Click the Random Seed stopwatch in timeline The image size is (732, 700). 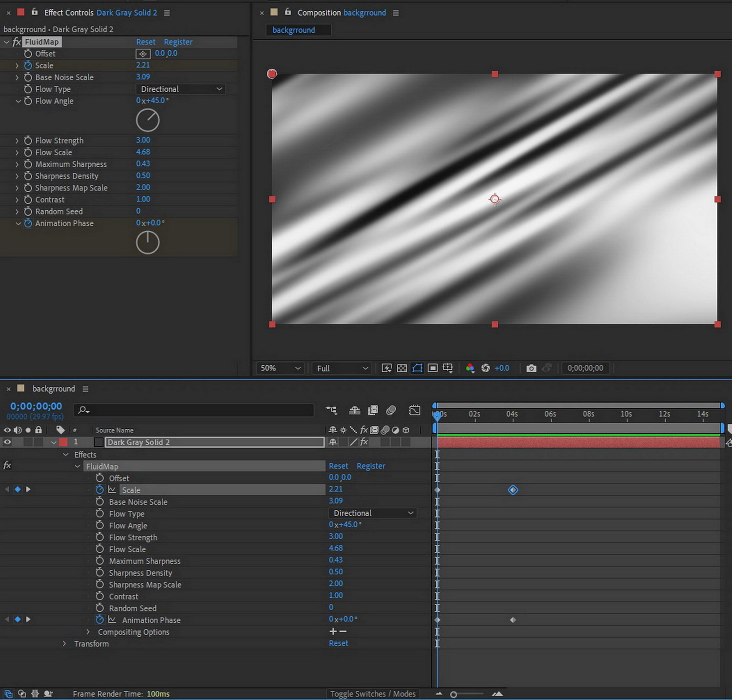(x=100, y=608)
